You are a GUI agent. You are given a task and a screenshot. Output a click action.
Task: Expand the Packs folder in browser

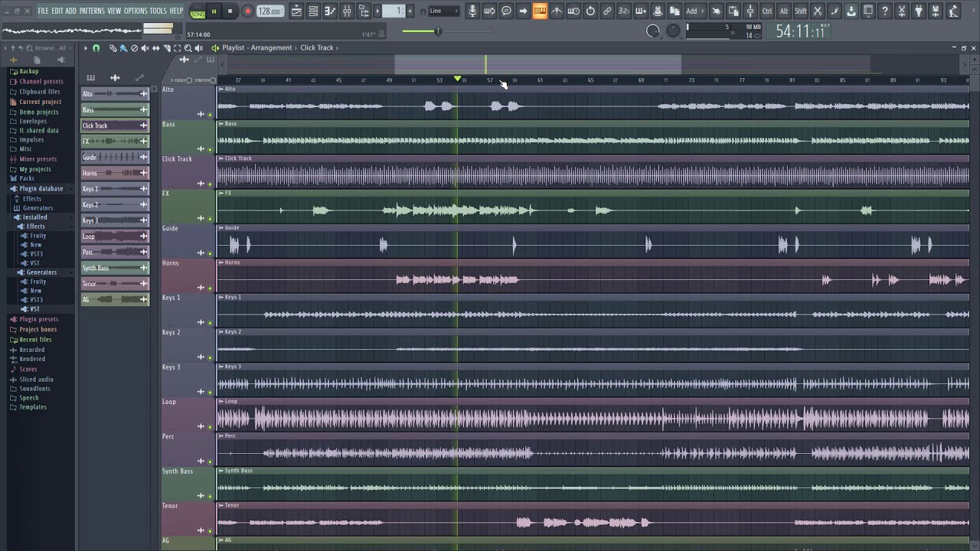point(26,178)
